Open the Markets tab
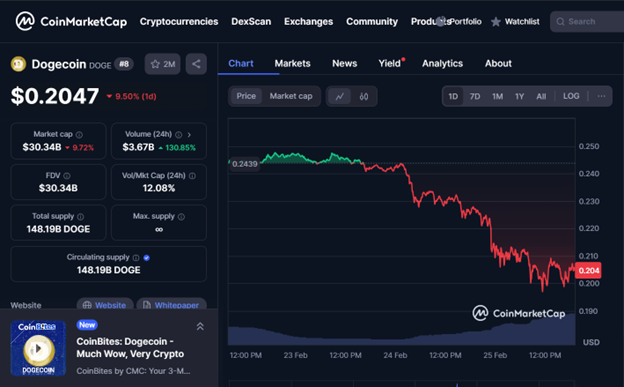The image size is (624, 387). click(292, 63)
